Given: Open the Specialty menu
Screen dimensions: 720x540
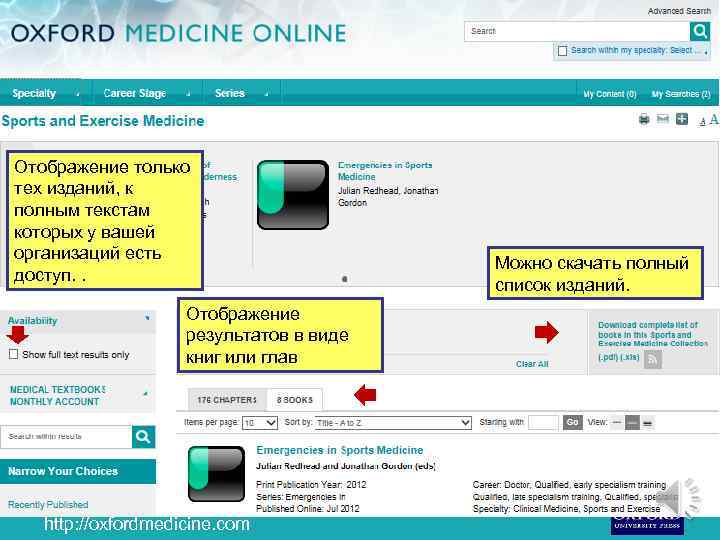Looking at the screenshot, I should point(45,93).
